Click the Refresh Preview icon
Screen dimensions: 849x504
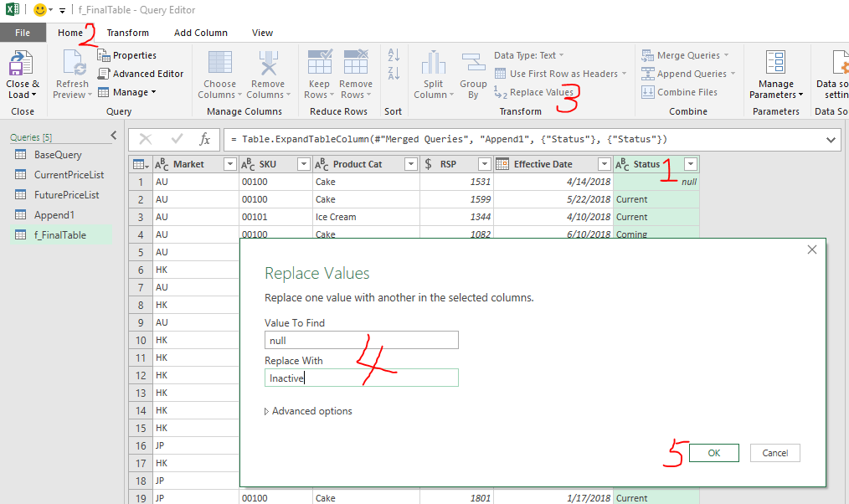pyautogui.click(x=71, y=65)
